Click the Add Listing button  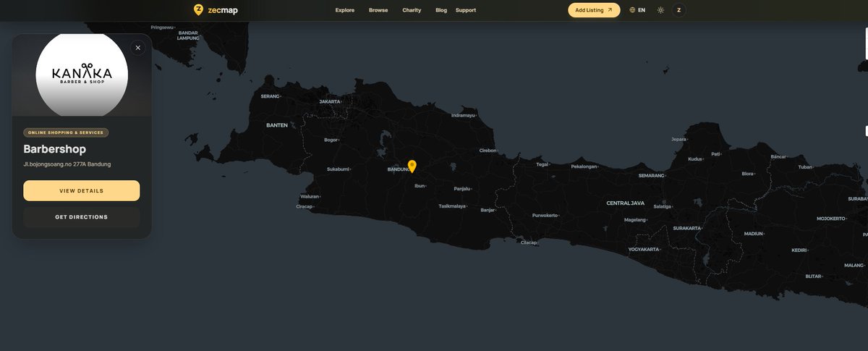coord(594,10)
